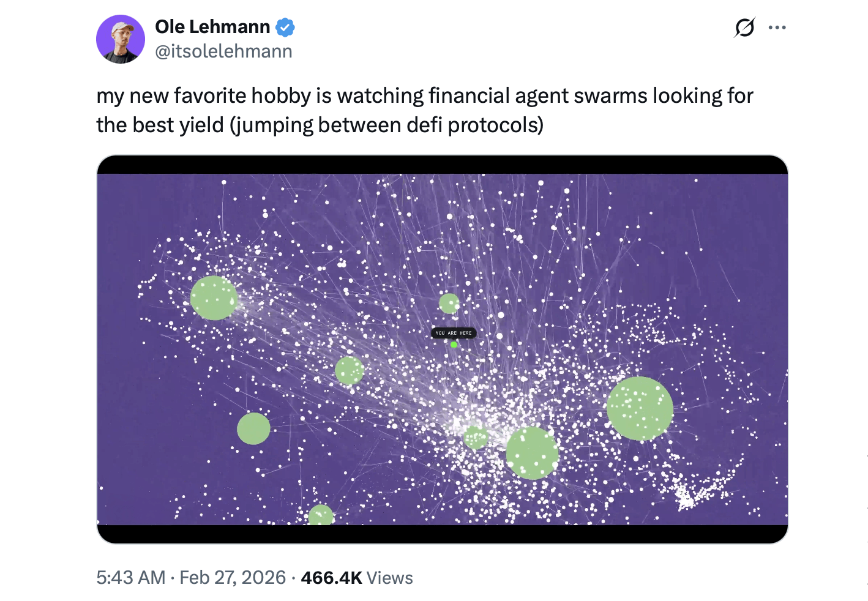Click the cut-off green circle at bottom edge
Screen dimensions: 868x601
321,515
